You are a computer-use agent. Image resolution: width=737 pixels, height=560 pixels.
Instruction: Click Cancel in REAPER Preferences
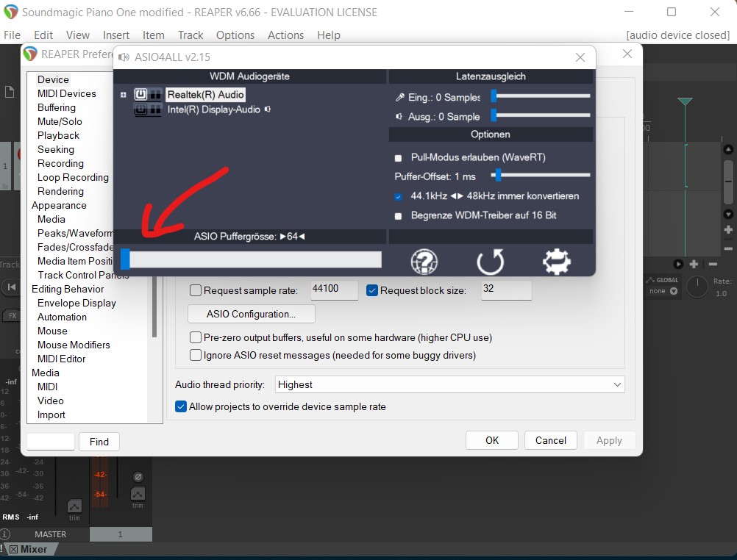pos(550,440)
